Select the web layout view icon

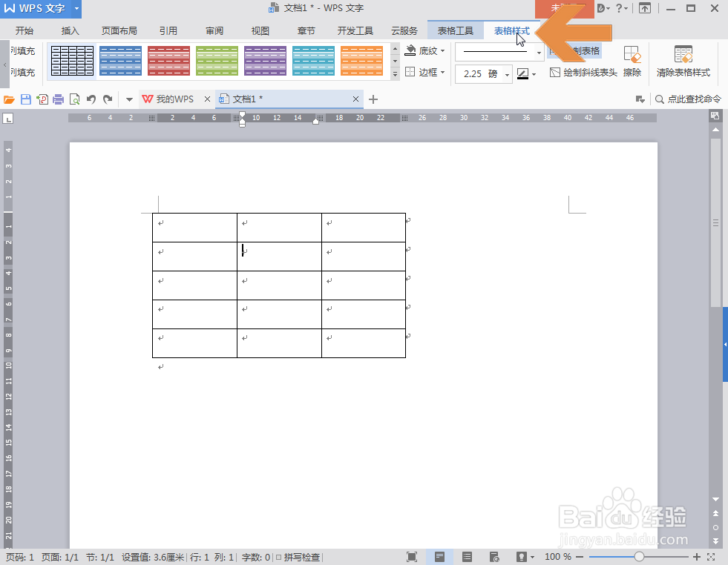(x=494, y=557)
